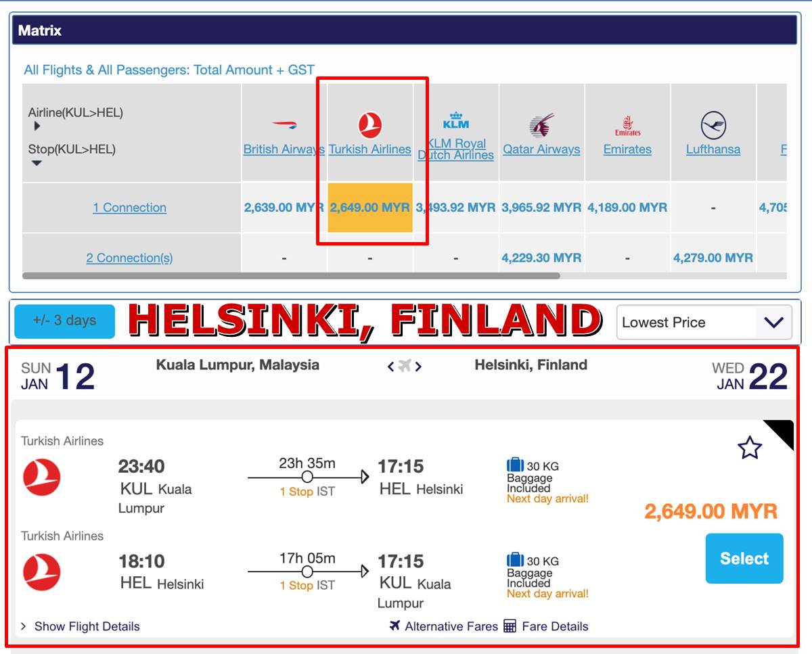Click the orange 2,649.00 MYR total price
812x654 pixels.
click(x=711, y=511)
